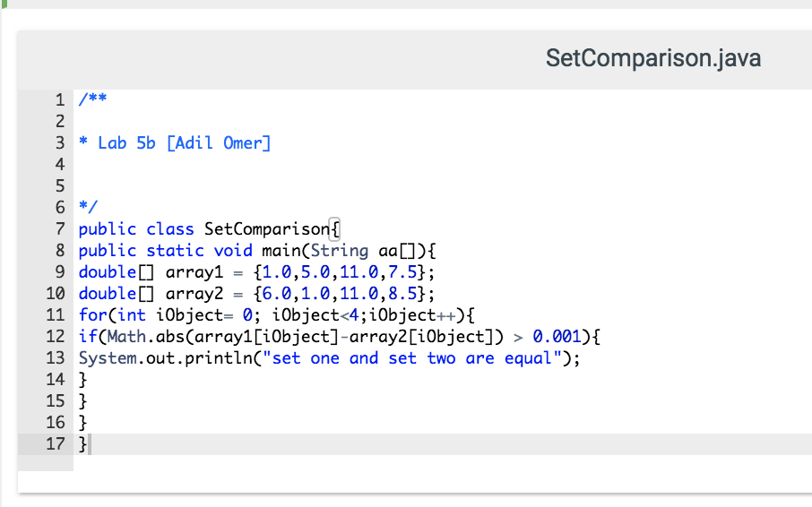The height and width of the screenshot is (507, 812).
Task: Click 'public class SetComparison{' line
Action: coord(209,228)
